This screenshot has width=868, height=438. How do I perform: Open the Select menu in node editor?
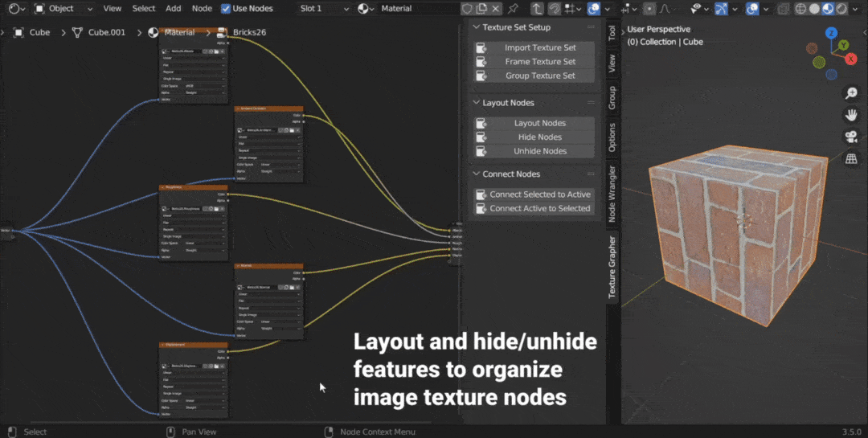[144, 8]
